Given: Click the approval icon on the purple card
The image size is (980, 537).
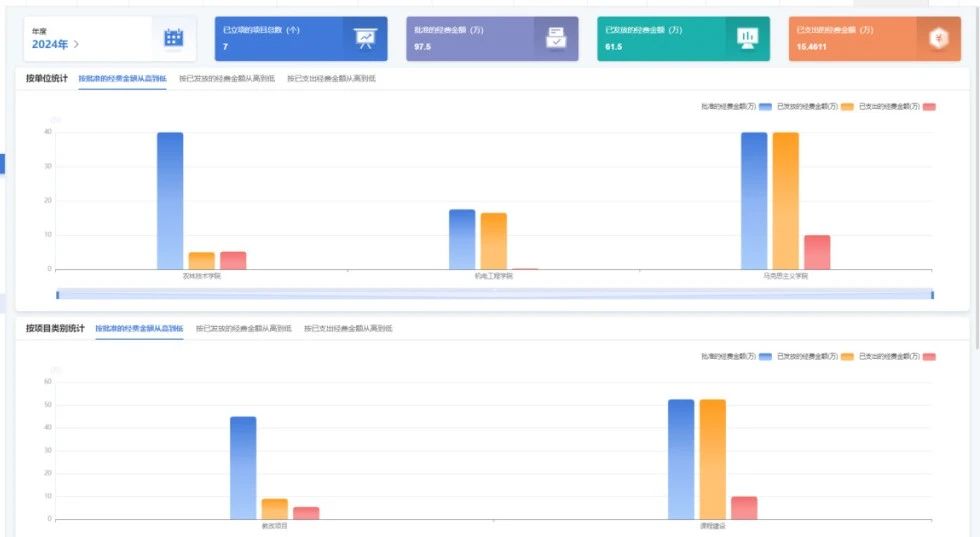Looking at the screenshot, I should [556, 38].
